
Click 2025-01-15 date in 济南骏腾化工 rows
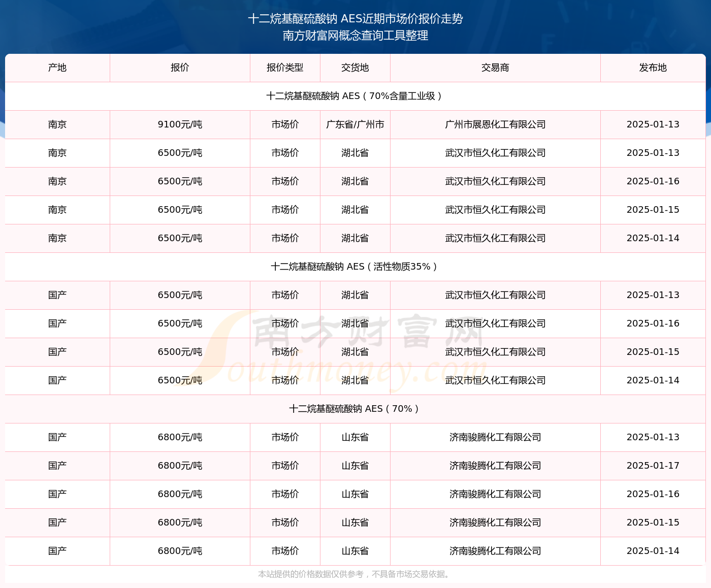pyautogui.click(x=653, y=522)
